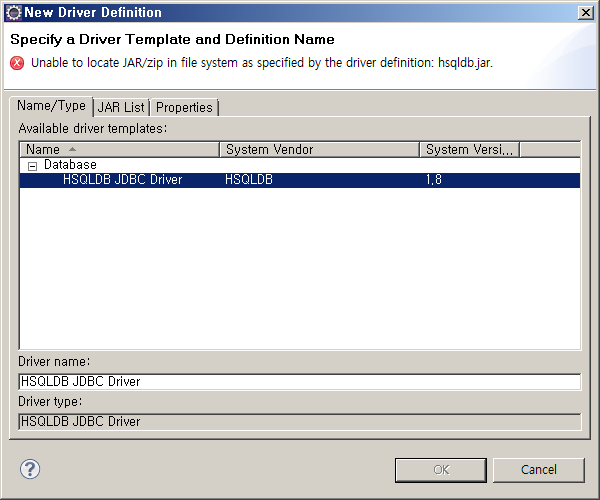Click the System Vendor column header

click(x=319, y=150)
